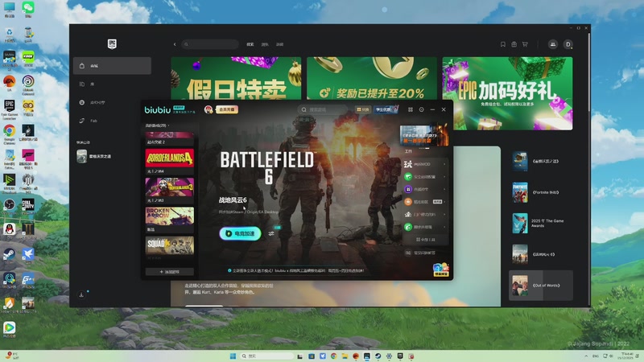Select Squad in biubiu game list
Viewport: 644px width, 362px height.
pos(169,248)
